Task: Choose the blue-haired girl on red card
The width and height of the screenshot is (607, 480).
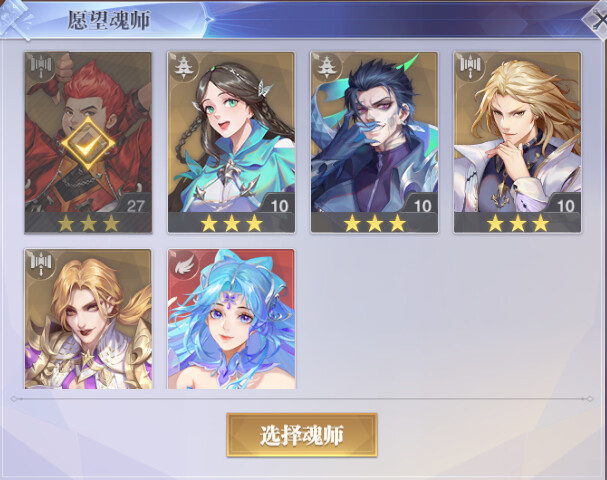Action: (231, 319)
